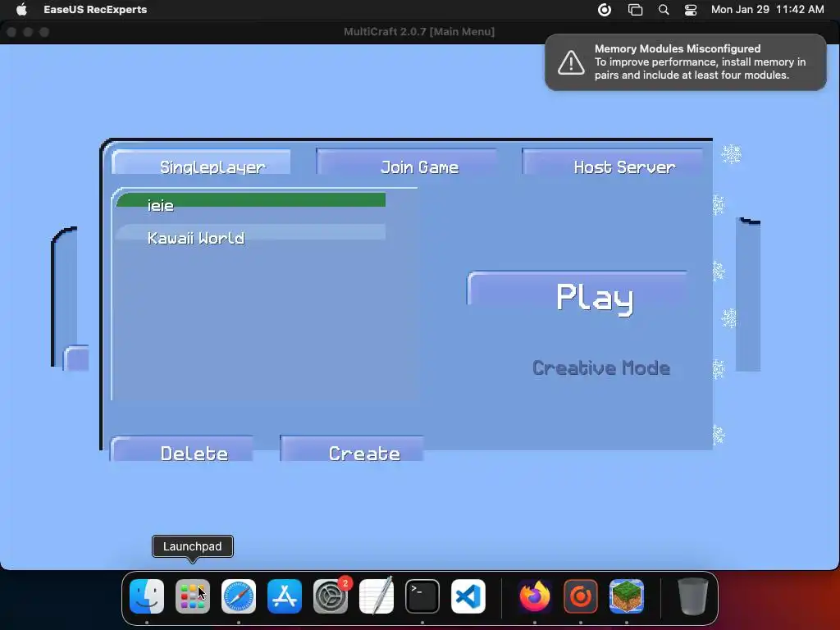
Task: Click the warning triangle in the notification
Action: click(x=571, y=62)
